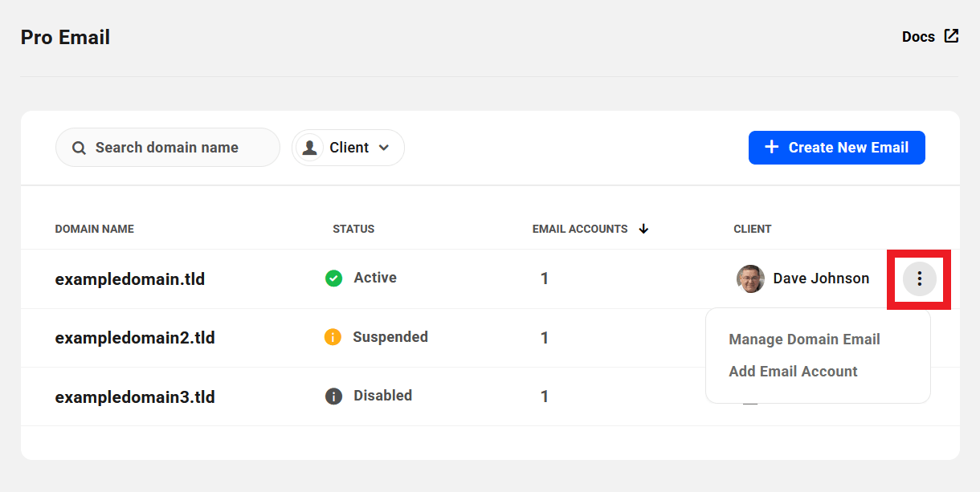Viewport: 980px width, 492px height.
Task: Click the Client column header
Action: point(753,229)
